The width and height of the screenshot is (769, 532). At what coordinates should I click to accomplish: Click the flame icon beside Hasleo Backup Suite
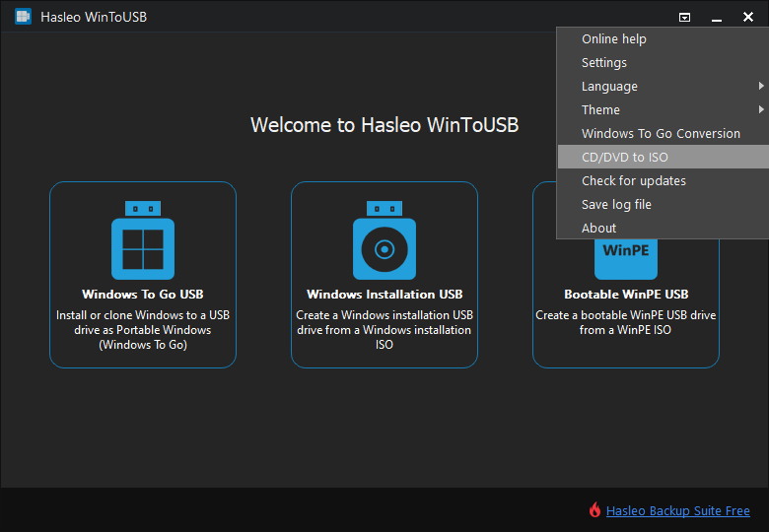point(594,510)
